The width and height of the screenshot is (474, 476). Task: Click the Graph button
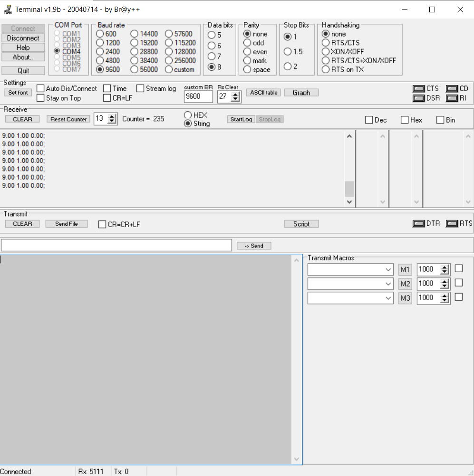[x=301, y=93]
